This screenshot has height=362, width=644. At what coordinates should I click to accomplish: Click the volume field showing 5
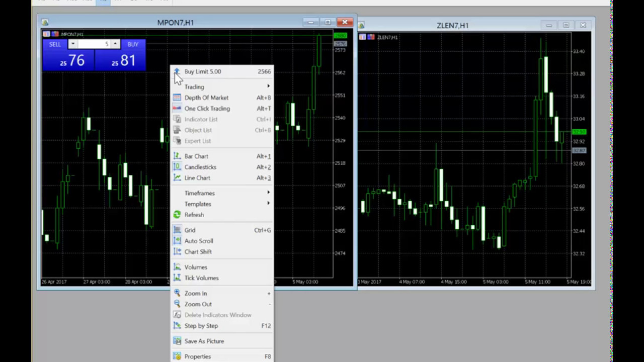click(x=94, y=44)
